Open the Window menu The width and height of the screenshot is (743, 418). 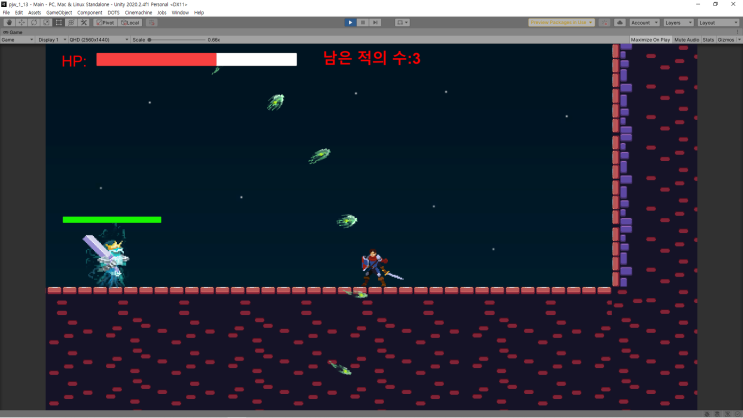180,13
